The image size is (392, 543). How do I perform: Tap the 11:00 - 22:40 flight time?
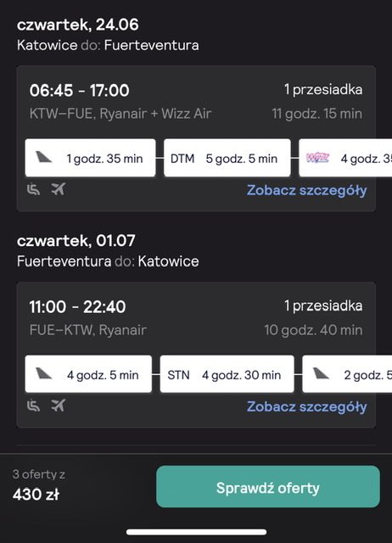coord(77,307)
